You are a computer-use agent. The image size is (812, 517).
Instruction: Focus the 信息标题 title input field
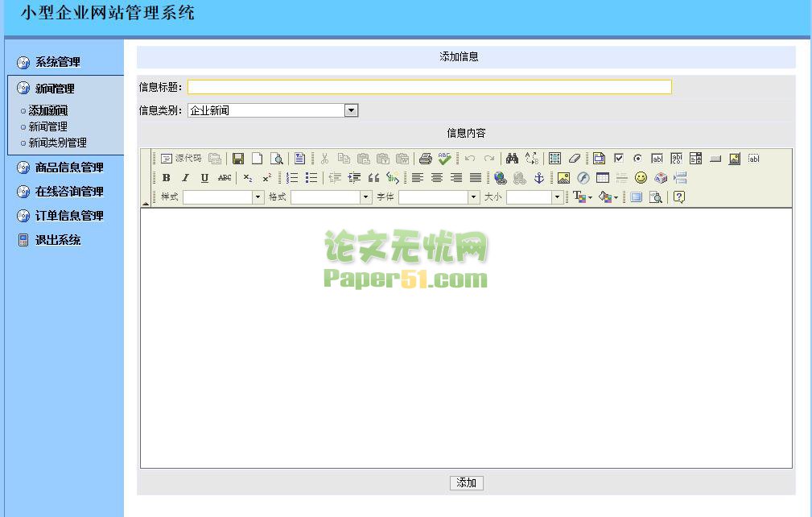click(429, 87)
